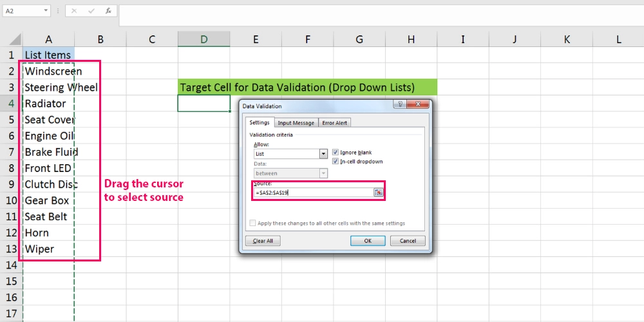Click the Wiper cell
This screenshot has width=644, height=322.
(x=48, y=249)
